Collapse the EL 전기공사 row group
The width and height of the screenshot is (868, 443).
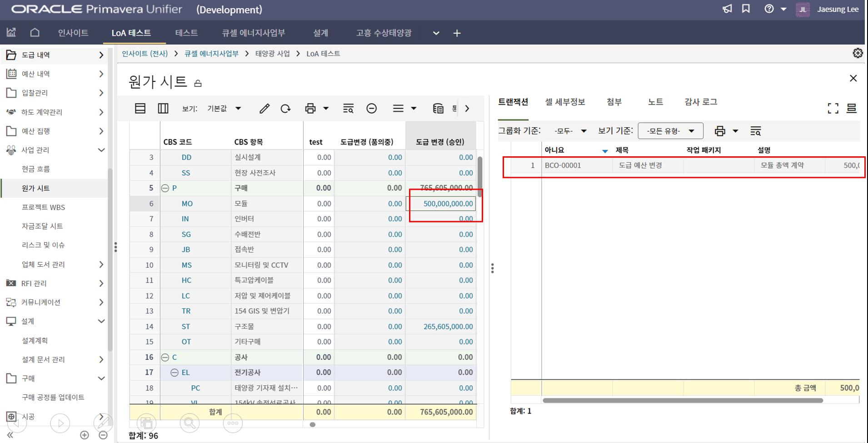click(x=175, y=373)
